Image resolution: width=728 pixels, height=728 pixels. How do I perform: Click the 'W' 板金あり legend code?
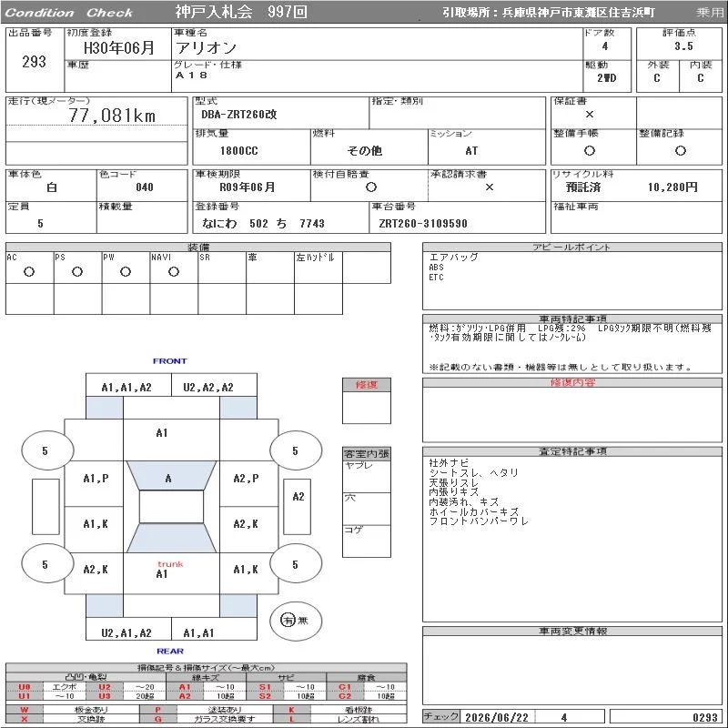pos(25,710)
